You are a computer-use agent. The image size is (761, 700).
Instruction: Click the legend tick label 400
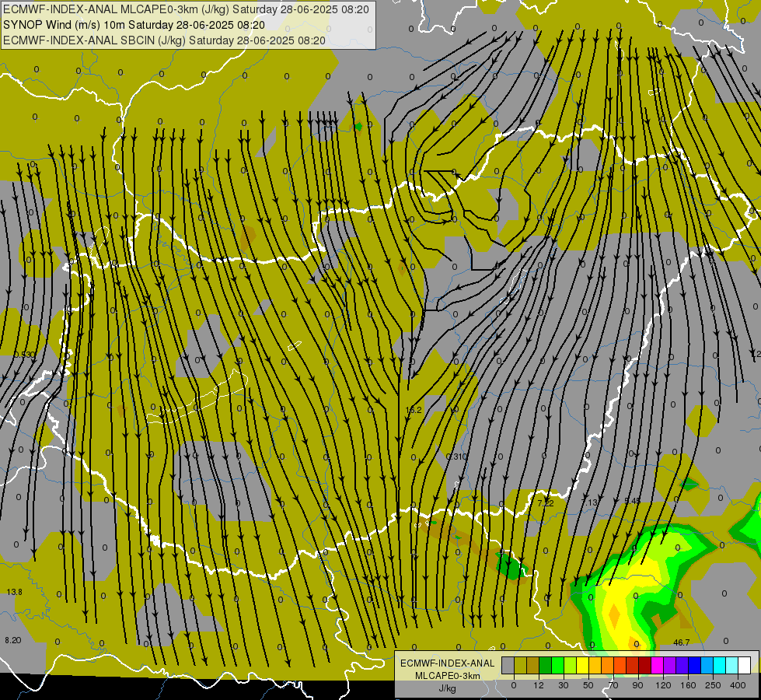tap(738, 685)
